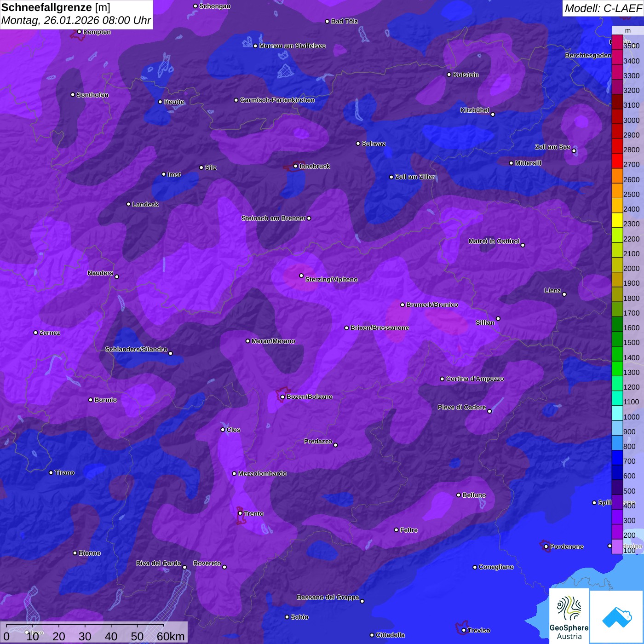Click the 3000 value on legend
This screenshot has height=644, width=644.
click(631, 120)
